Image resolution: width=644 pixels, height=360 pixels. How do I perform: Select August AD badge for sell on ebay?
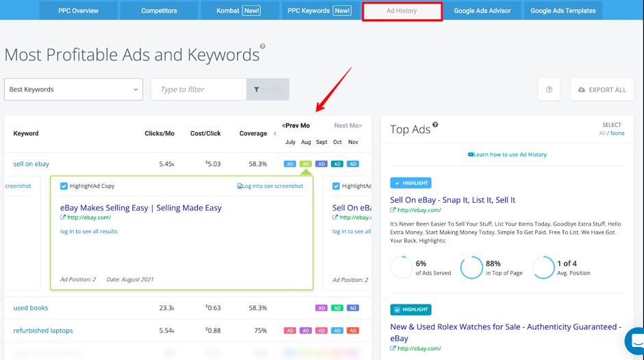click(x=306, y=164)
